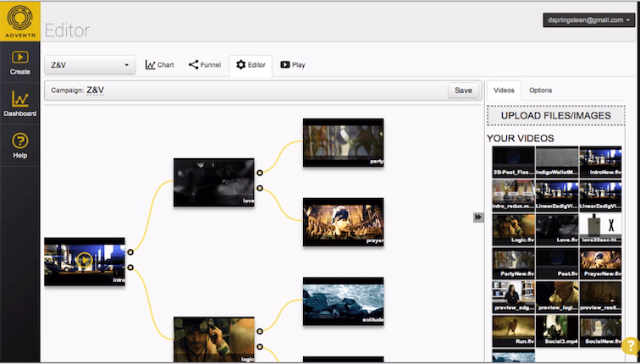Screen dimensions: 640x364
Task: Select the solitude video node
Action: pos(343,301)
